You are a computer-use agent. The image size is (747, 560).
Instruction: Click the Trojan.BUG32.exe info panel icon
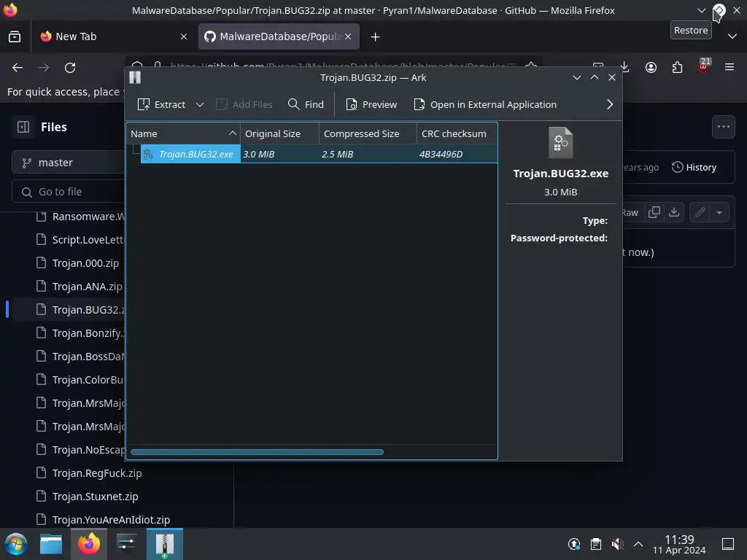[x=560, y=142]
